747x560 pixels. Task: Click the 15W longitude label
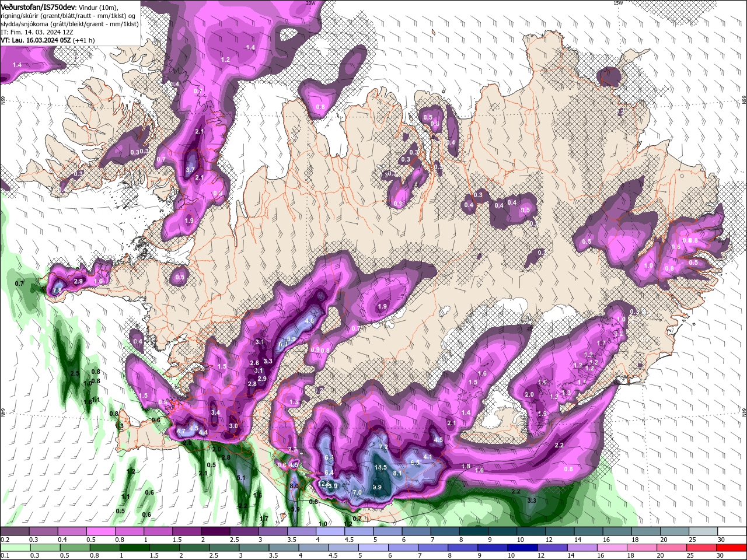[618, 3]
